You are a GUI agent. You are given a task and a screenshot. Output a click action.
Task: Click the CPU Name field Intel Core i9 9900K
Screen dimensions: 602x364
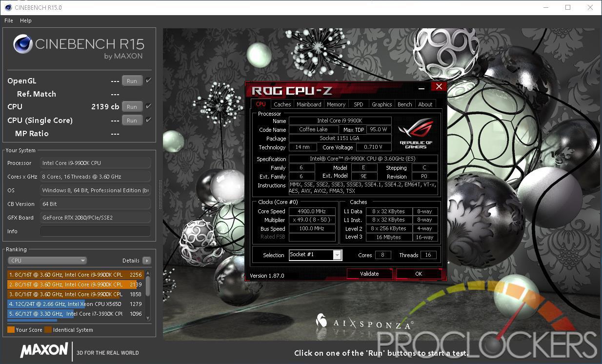pos(340,121)
